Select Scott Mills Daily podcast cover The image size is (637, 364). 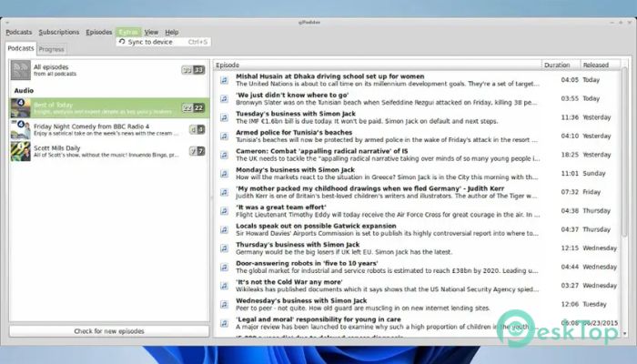(x=20, y=151)
